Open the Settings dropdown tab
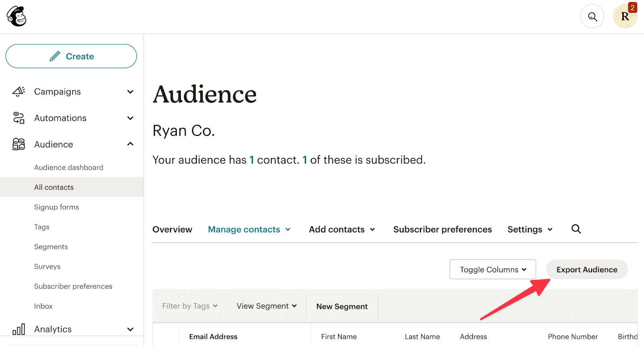This screenshot has width=644, height=346. tap(530, 230)
